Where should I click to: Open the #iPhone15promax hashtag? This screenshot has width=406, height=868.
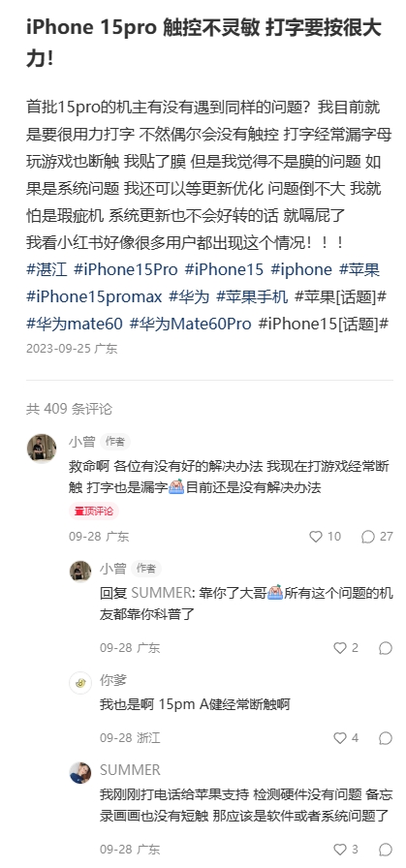(x=94, y=296)
